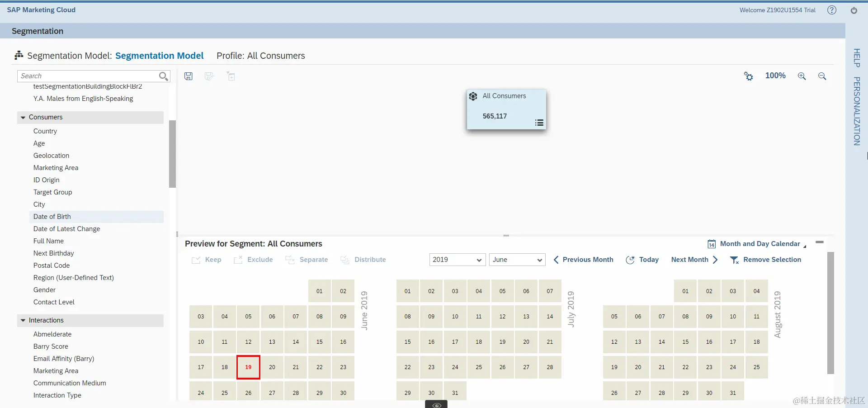Select the Barry Score interaction attribute
Screen dimensions: 868x408
coord(51,346)
